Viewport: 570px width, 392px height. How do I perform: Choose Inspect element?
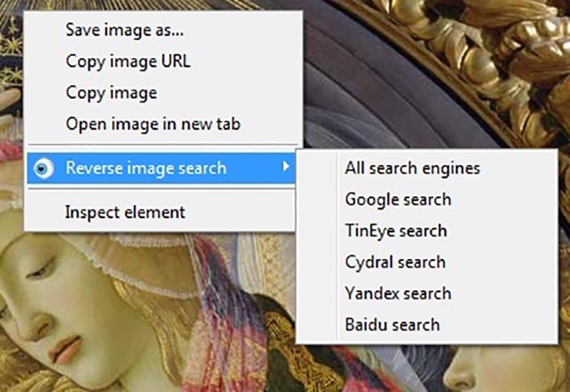(x=161, y=212)
